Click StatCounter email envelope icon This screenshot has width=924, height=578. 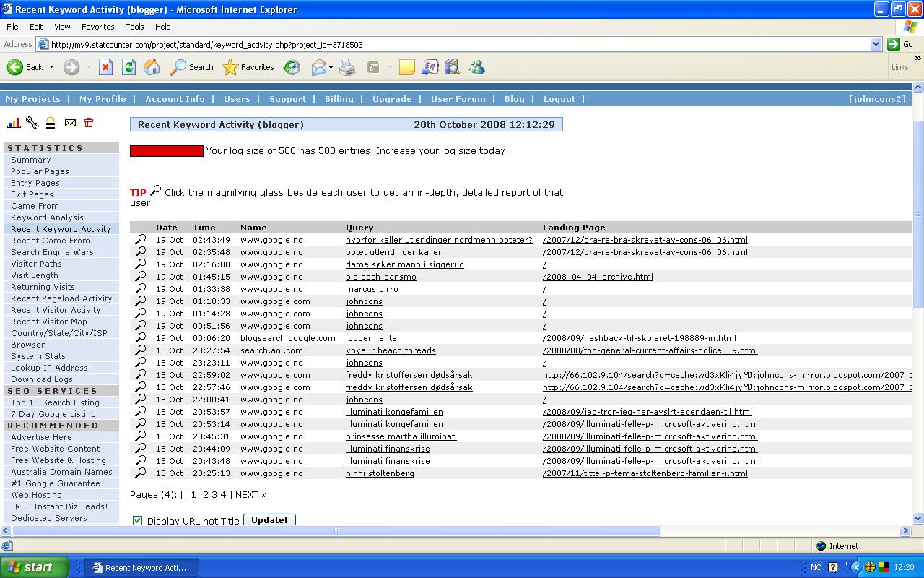coord(70,123)
